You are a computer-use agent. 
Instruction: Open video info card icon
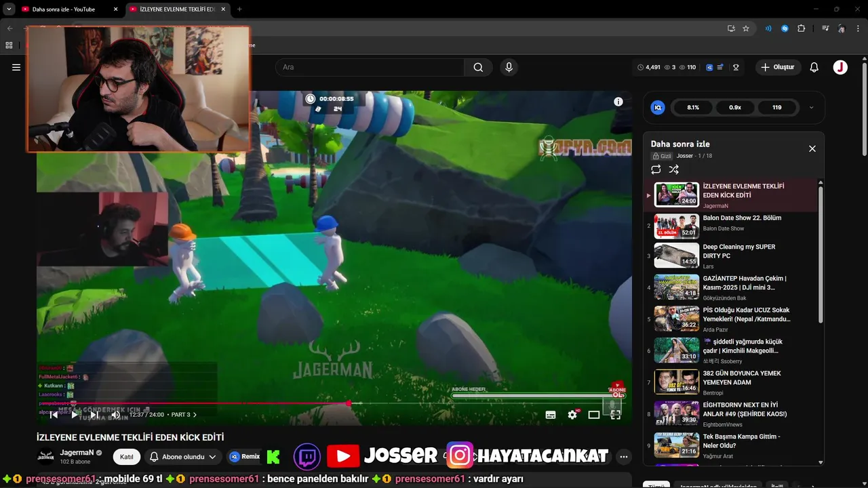point(618,102)
